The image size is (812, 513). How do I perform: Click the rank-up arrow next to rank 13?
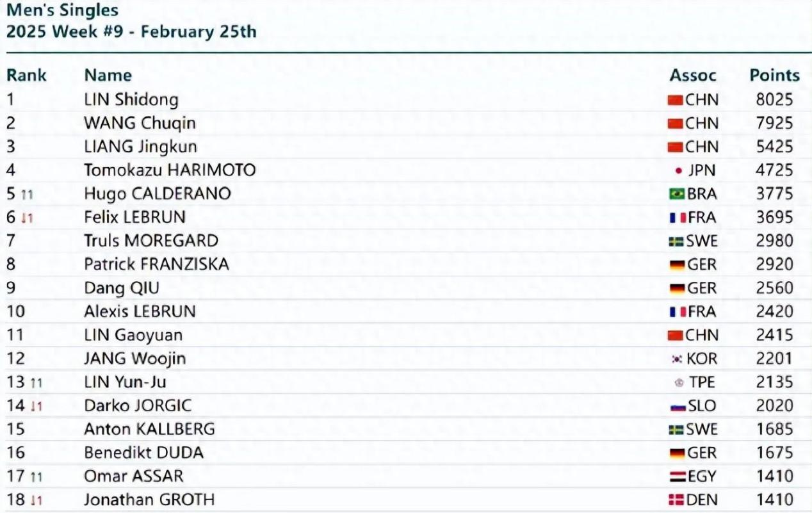(36, 383)
